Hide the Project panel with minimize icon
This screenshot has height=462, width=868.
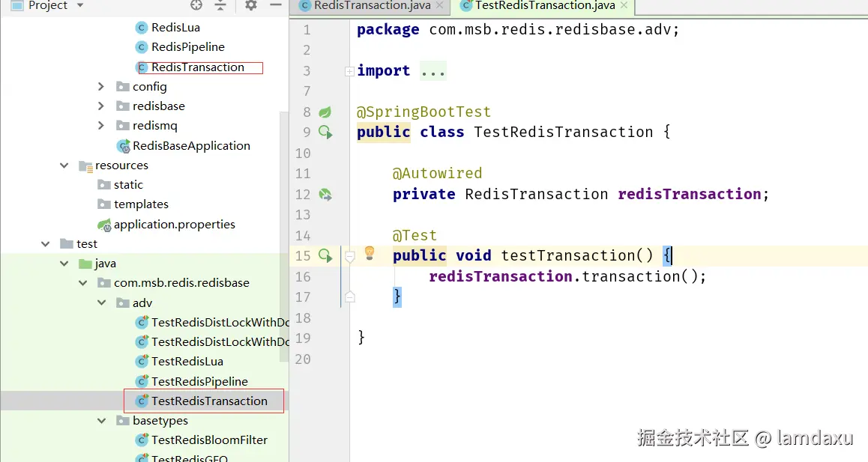click(275, 5)
